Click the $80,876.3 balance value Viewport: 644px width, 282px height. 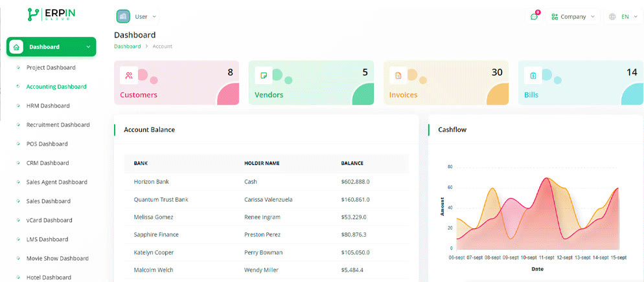click(354, 235)
